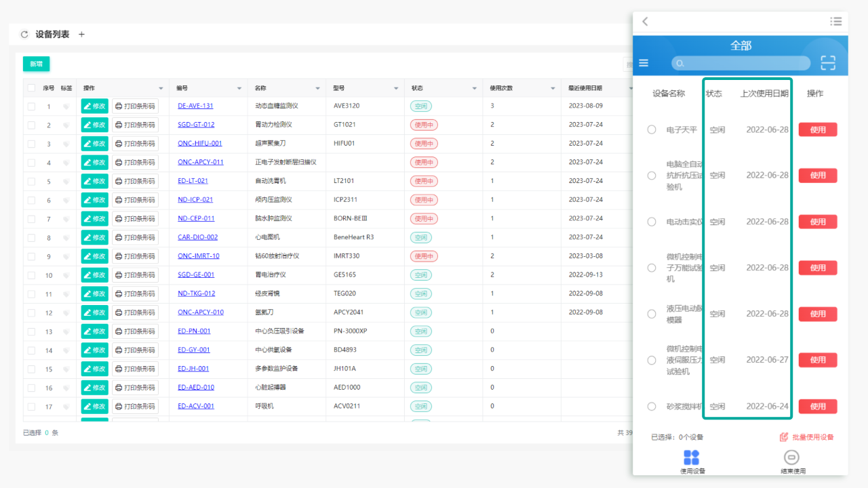Click the 心电图机 name cell
The width and height of the screenshot is (868, 488).
tap(267, 237)
